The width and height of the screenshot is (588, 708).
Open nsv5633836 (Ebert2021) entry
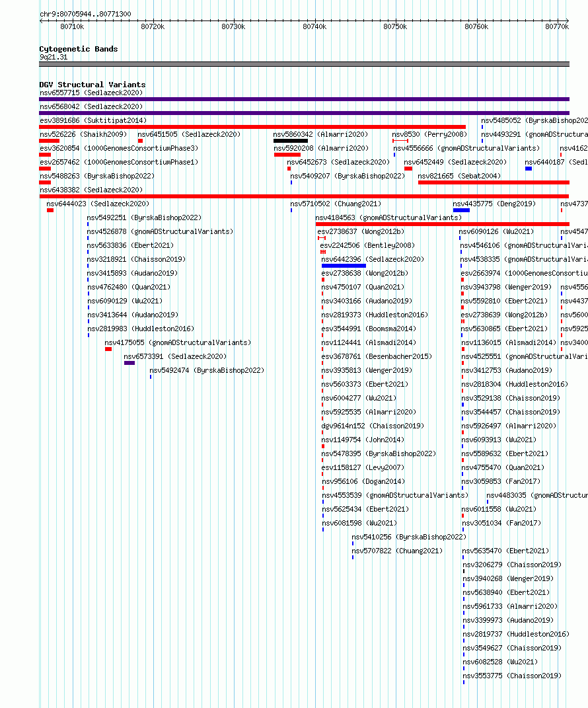click(130, 246)
